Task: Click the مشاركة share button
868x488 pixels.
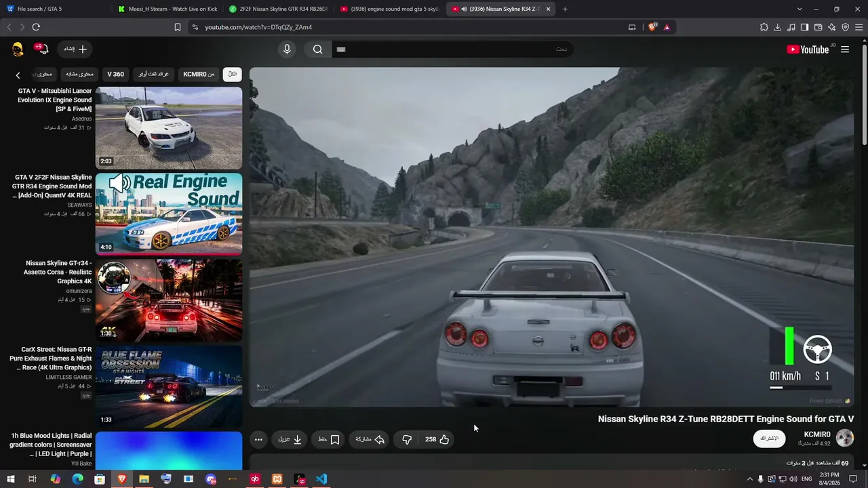Action: tap(370, 439)
